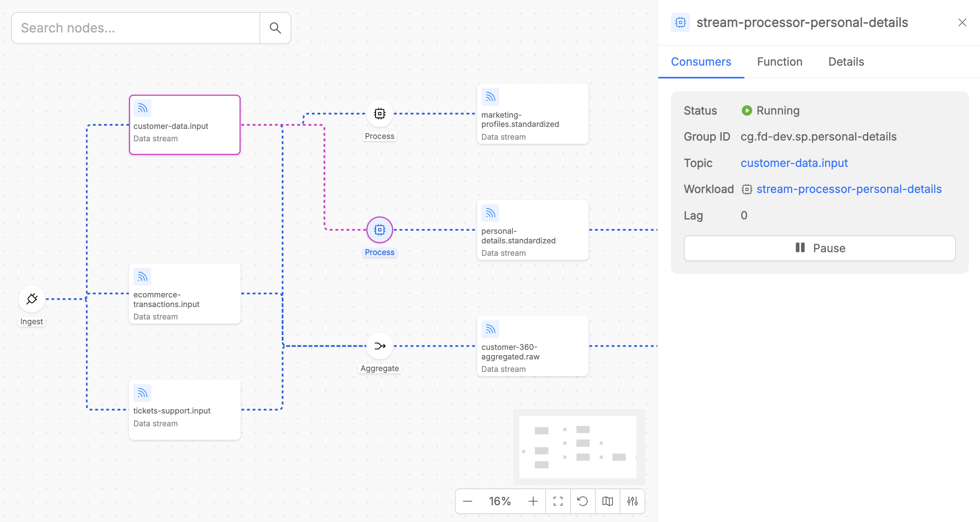
Task: Select the ecommerce-transactions.input data stream node
Action: (x=185, y=293)
